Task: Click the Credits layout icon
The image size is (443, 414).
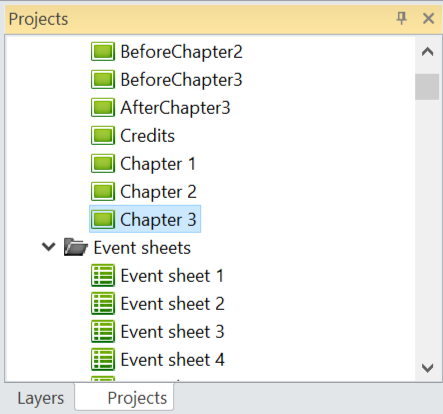Action: (103, 136)
